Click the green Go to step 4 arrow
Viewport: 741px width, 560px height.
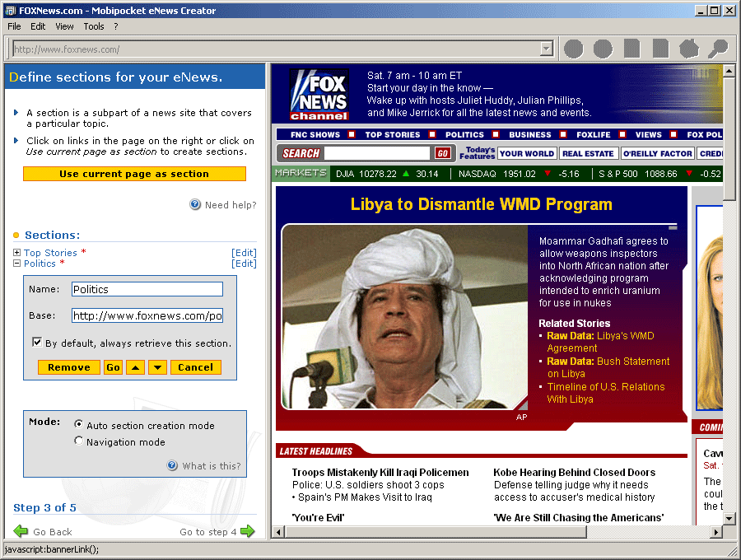pyautogui.click(x=248, y=531)
